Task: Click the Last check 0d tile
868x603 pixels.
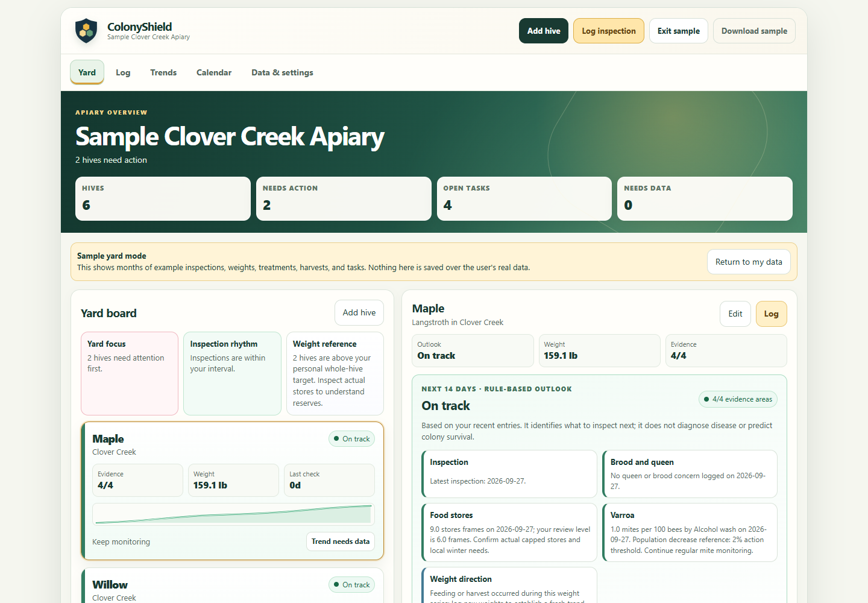Action: pyautogui.click(x=329, y=480)
